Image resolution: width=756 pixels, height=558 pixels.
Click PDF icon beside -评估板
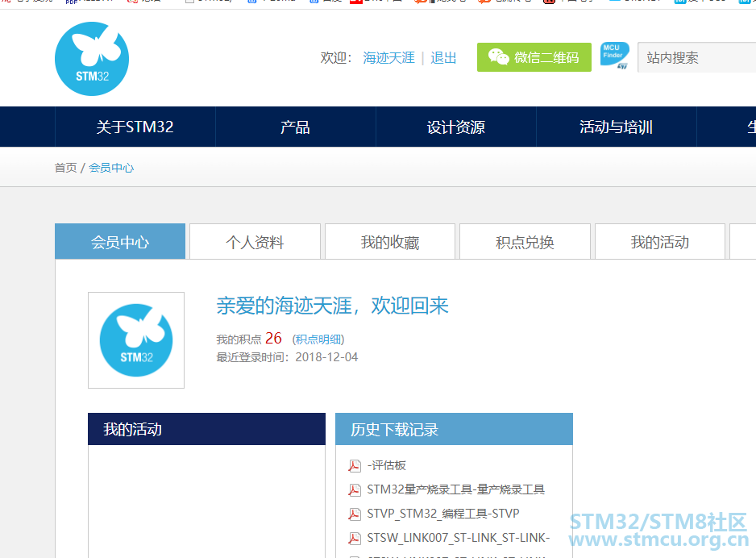[x=355, y=466]
